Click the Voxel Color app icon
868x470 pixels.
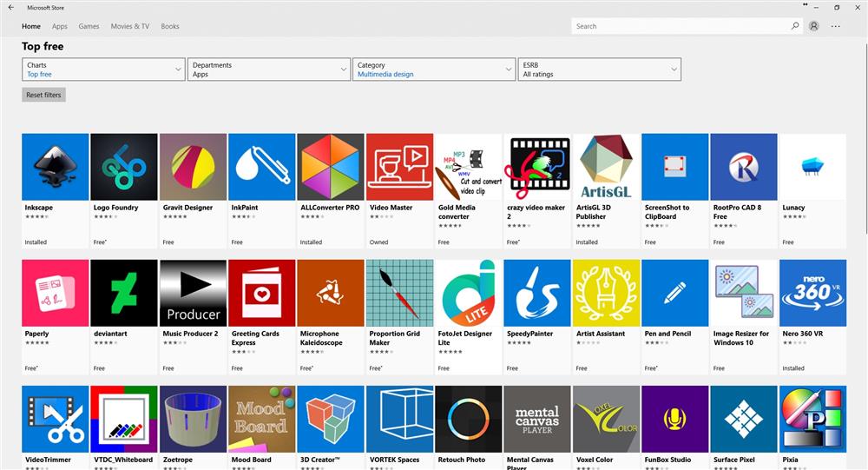pyautogui.click(x=606, y=419)
